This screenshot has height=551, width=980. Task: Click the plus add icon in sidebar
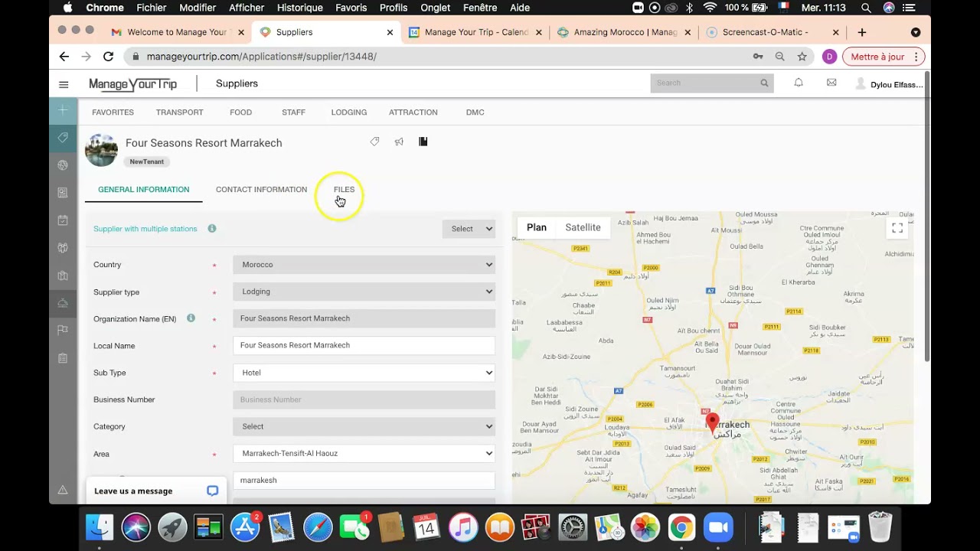pyautogui.click(x=63, y=110)
